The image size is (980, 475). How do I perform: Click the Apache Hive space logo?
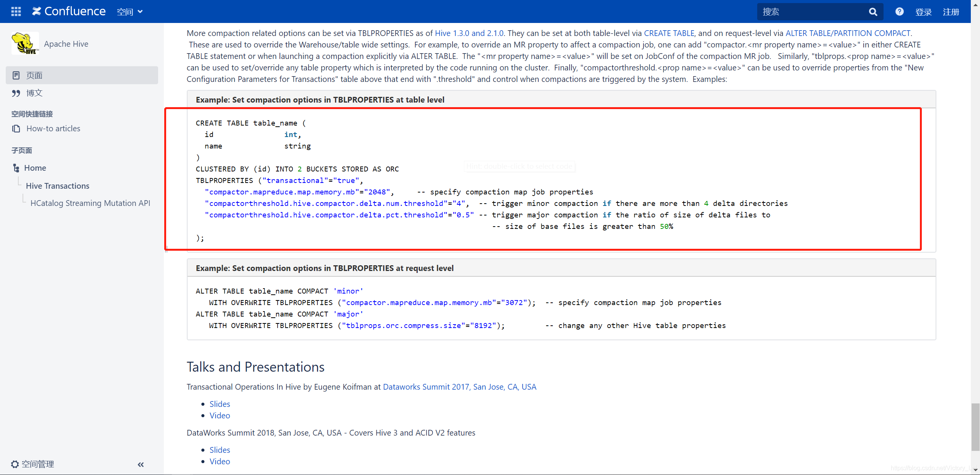25,43
